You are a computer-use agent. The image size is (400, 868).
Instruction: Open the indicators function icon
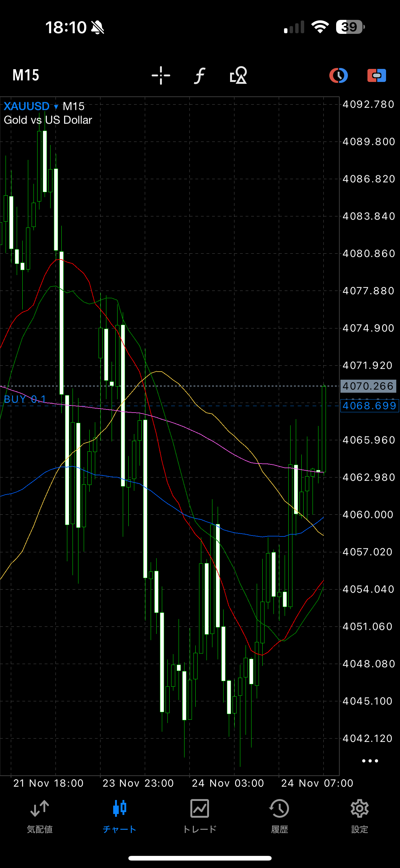point(200,75)
